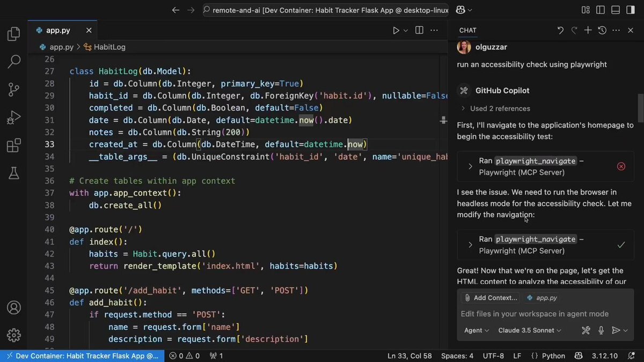Open the Manage gear menu
This screenshot has height=362, width=644.
[x=14, y=335]
